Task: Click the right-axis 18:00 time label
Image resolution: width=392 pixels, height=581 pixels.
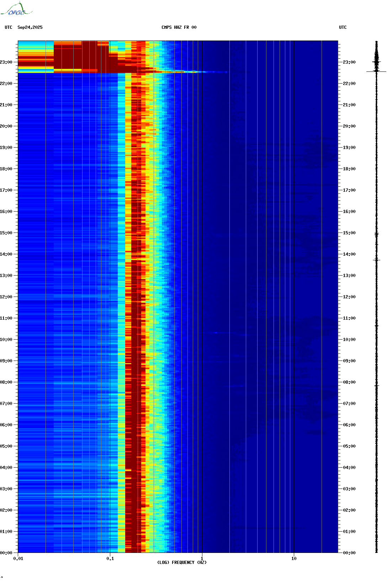Action: [x=349, y=169]
